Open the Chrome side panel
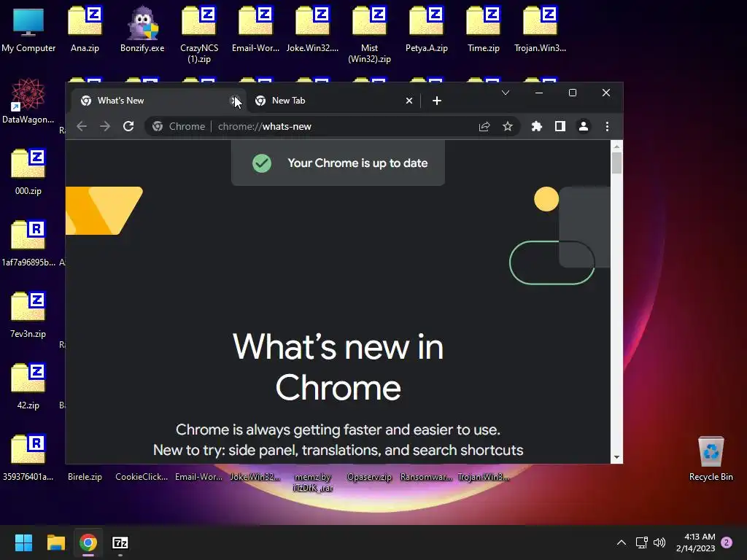The width and height of the screenshot is (747, 560). [560, 126]
